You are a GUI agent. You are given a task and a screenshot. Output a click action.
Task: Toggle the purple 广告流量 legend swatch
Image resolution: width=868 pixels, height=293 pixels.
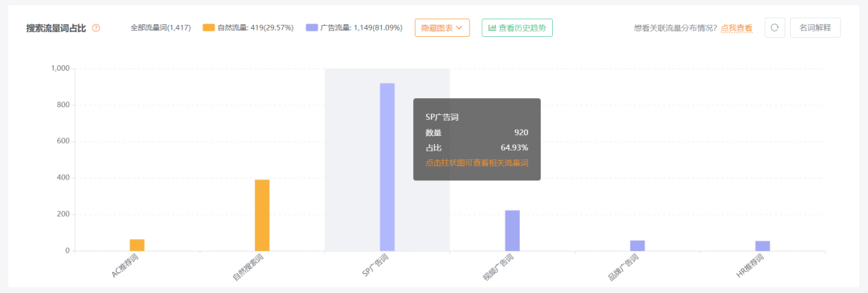[312, 27]
